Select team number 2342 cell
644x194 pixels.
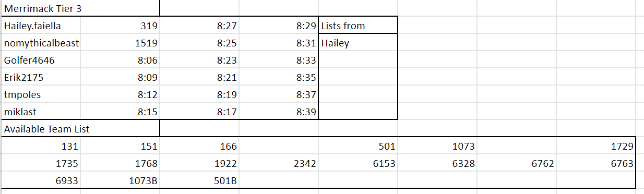coord(279,163)
